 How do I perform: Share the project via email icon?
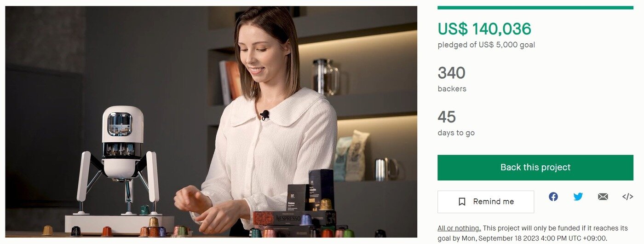pos(603,197)
